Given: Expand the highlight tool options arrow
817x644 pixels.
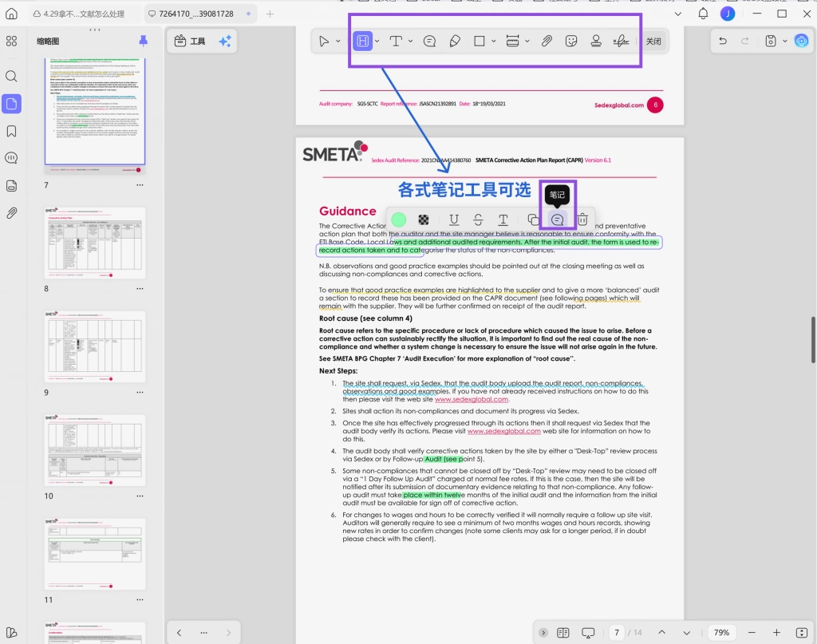Looking at the screenshot, I should 377,41.
